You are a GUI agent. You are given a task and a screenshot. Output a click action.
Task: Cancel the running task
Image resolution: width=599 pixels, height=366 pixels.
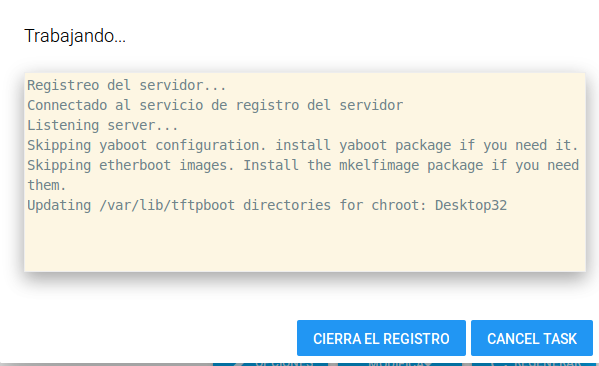coord(532,338)
